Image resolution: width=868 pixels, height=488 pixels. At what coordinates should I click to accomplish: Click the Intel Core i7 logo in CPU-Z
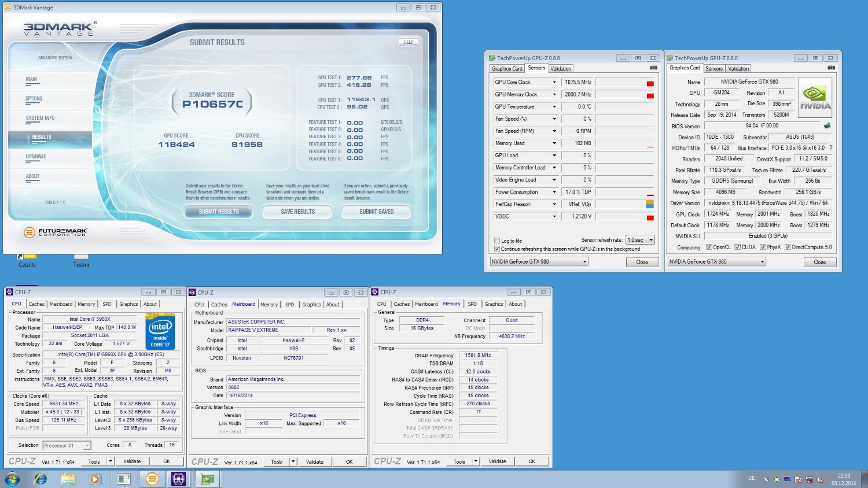[160, 332]
